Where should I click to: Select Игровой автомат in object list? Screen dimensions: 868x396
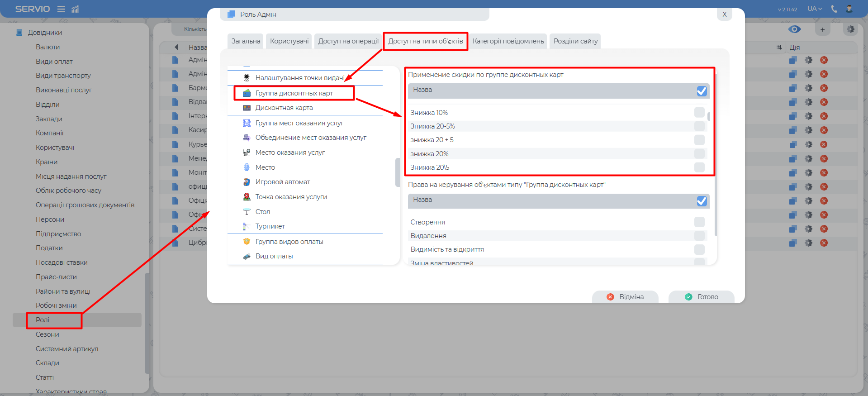[282, 182]
